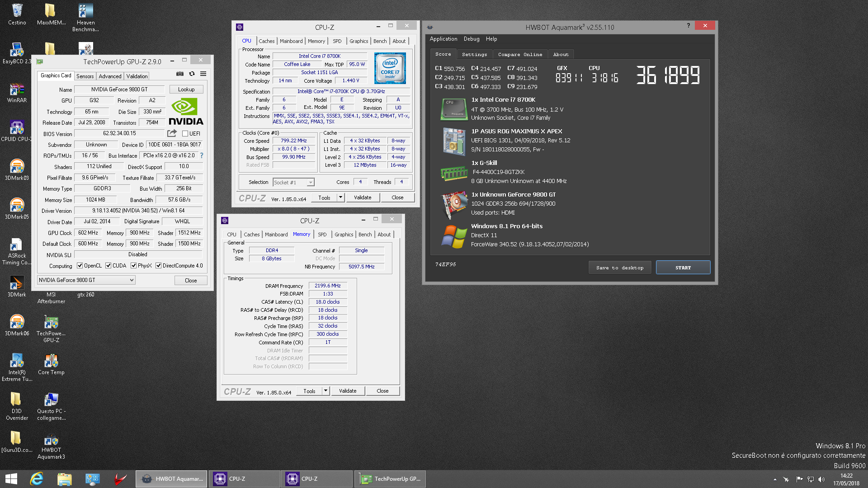
Task: Toggle the UEFI checkbox in GPU-Z
Action: 185,134
